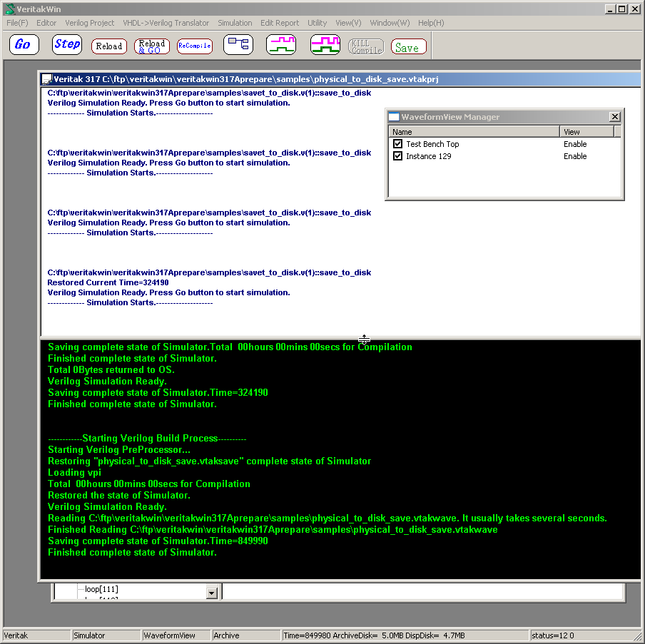
Task: Select the loop[111] tree item
Action: coord(101,589)
